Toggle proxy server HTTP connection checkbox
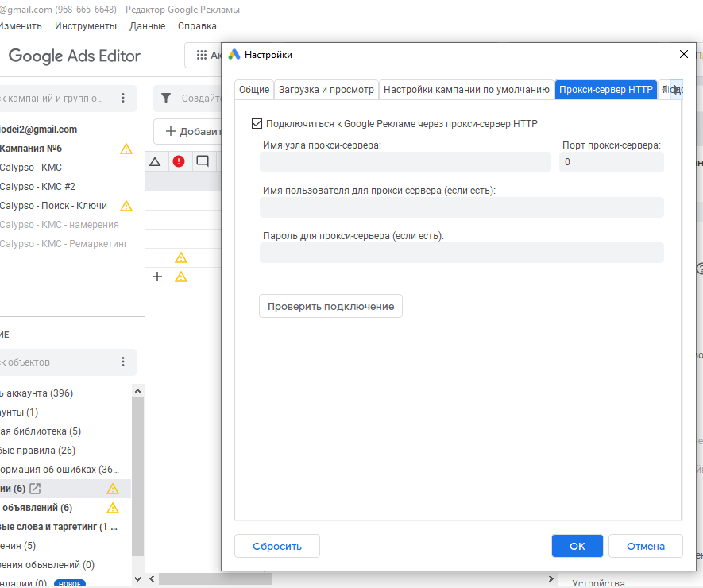The width and height of the screenshot is (703, 588). pos(257,124)
